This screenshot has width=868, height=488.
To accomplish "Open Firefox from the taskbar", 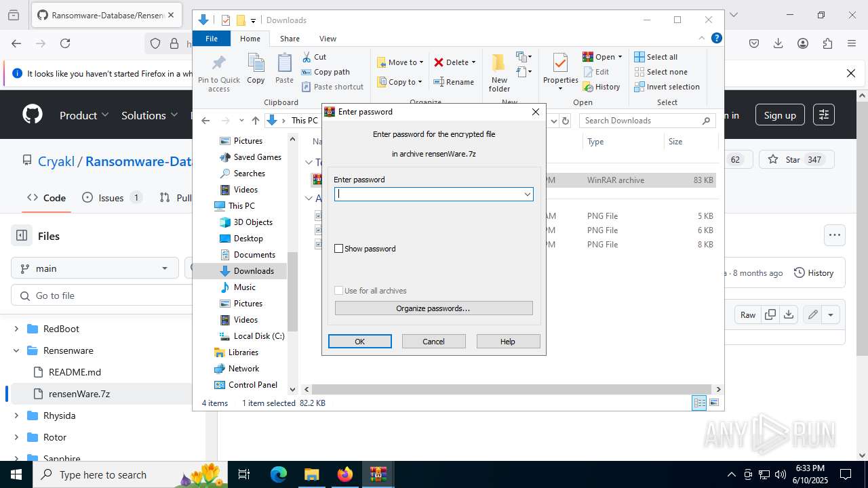I will (345, 474).
